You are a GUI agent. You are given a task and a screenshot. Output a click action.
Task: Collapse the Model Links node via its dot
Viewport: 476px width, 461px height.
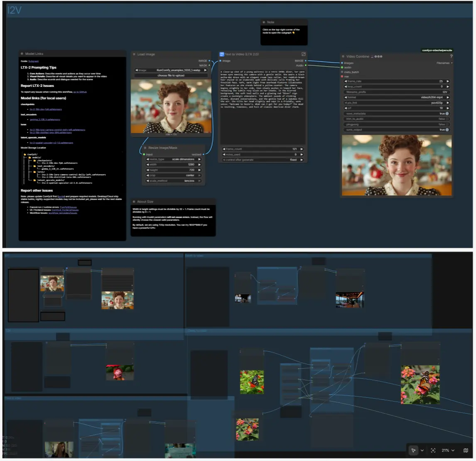pyautogui.click(x=22, y=54)
